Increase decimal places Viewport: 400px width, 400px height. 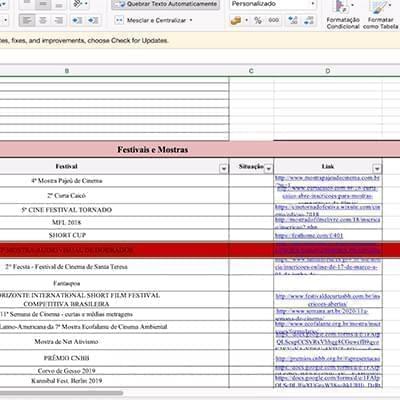click(293, 21)
